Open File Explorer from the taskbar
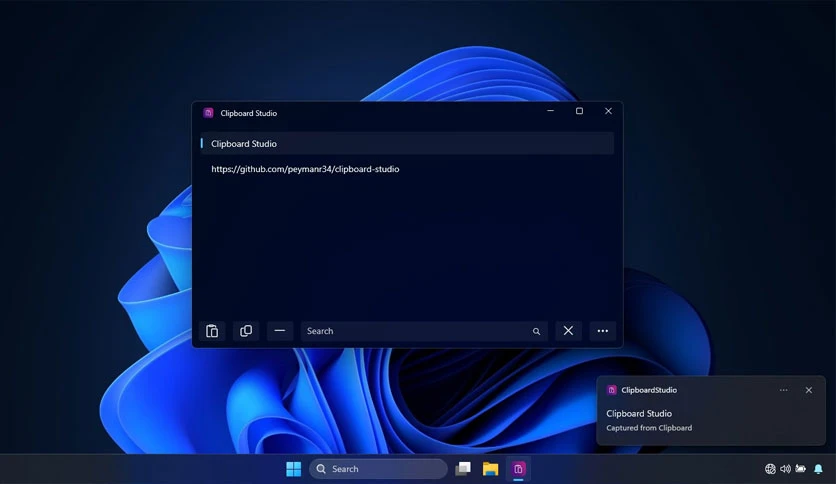This screenshot has width=836, height=484. point(491,469)
